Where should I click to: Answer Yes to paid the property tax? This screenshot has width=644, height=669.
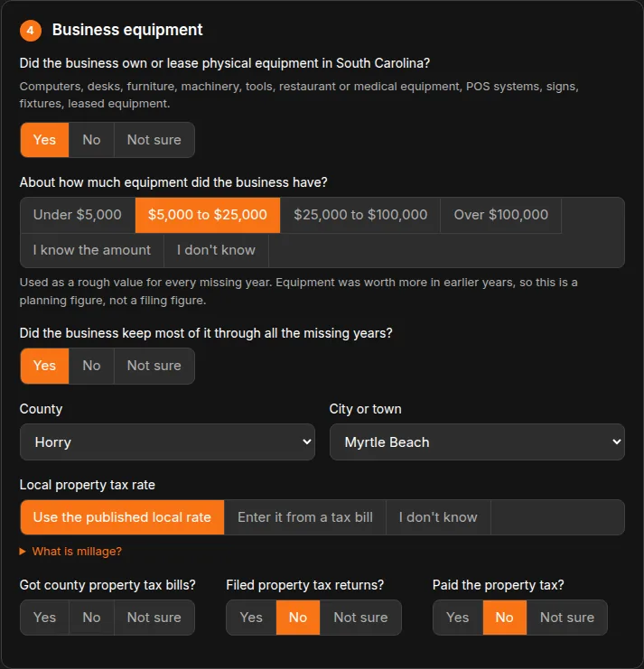(x=458, y=618)
